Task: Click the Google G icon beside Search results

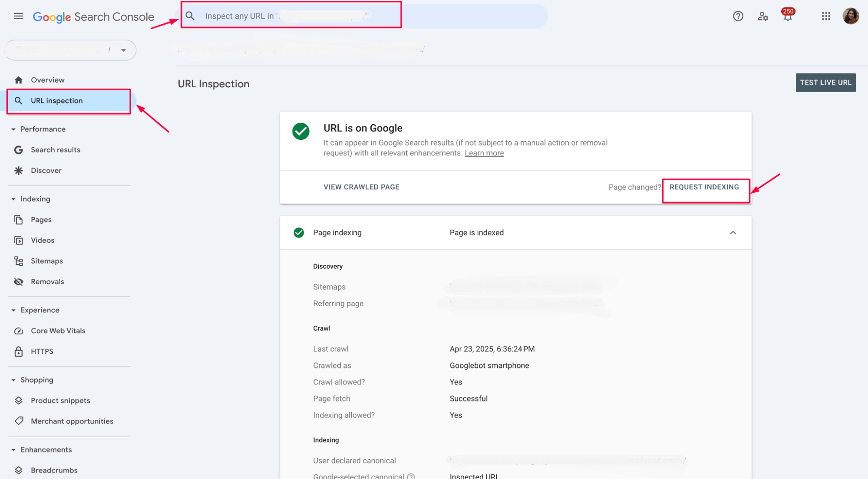Action: pos(18,150)
